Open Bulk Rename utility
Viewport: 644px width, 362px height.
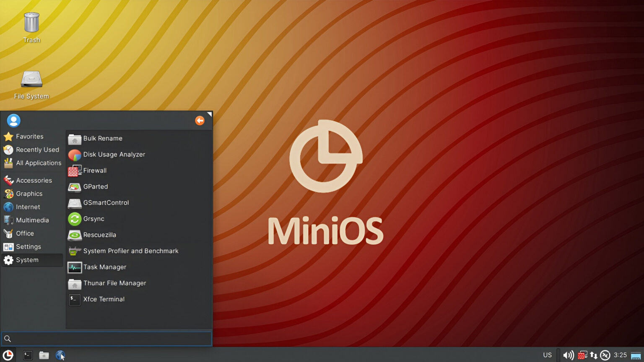coord(103,138)
